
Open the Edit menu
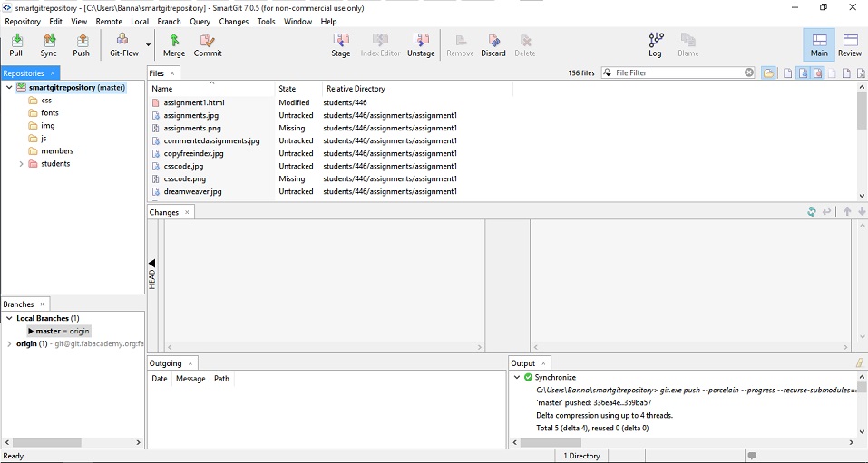click(55, 22)
